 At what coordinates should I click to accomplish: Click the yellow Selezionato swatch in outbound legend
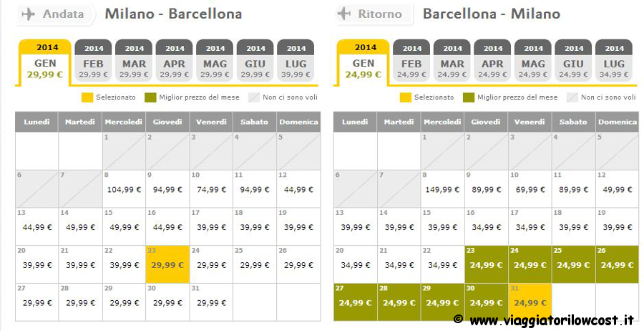pyautogui.click(x=87, y=97)
